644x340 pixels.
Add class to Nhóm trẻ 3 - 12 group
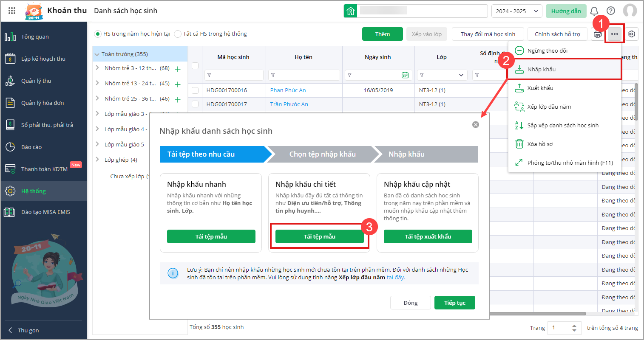click(178, 69)
